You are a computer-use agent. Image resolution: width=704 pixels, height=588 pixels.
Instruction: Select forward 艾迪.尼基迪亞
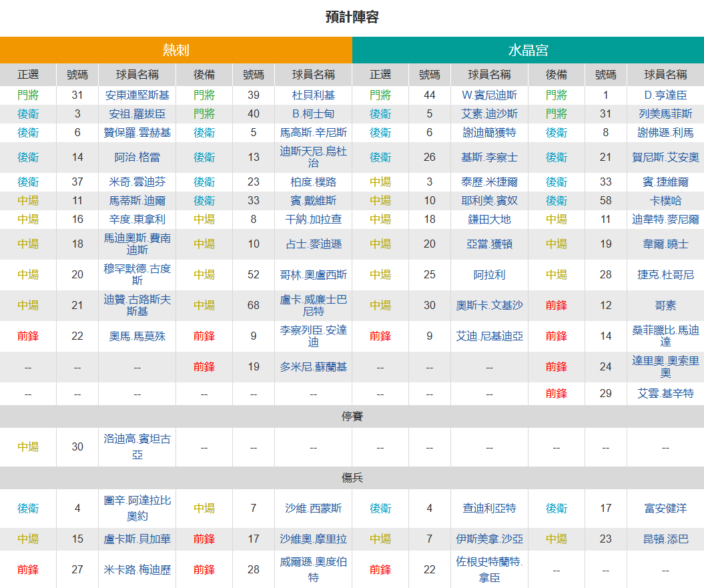[x=489, y=336]
